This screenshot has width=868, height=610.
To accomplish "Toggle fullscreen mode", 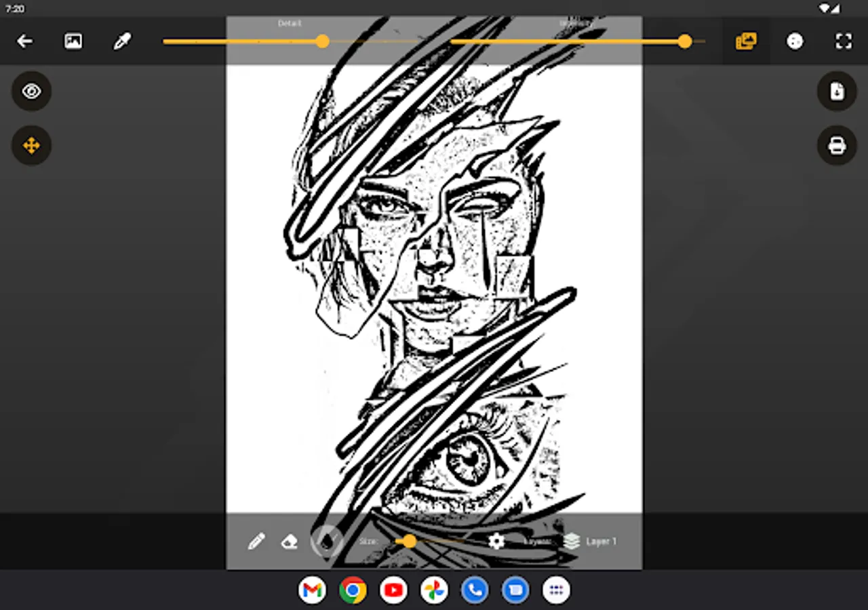I will 843,41.
